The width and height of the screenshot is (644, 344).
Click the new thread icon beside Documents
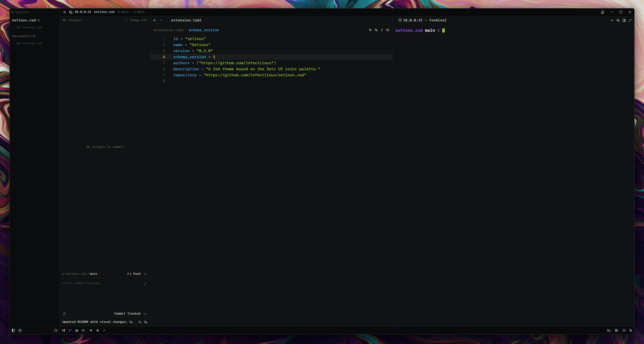(x=34, y=36)
